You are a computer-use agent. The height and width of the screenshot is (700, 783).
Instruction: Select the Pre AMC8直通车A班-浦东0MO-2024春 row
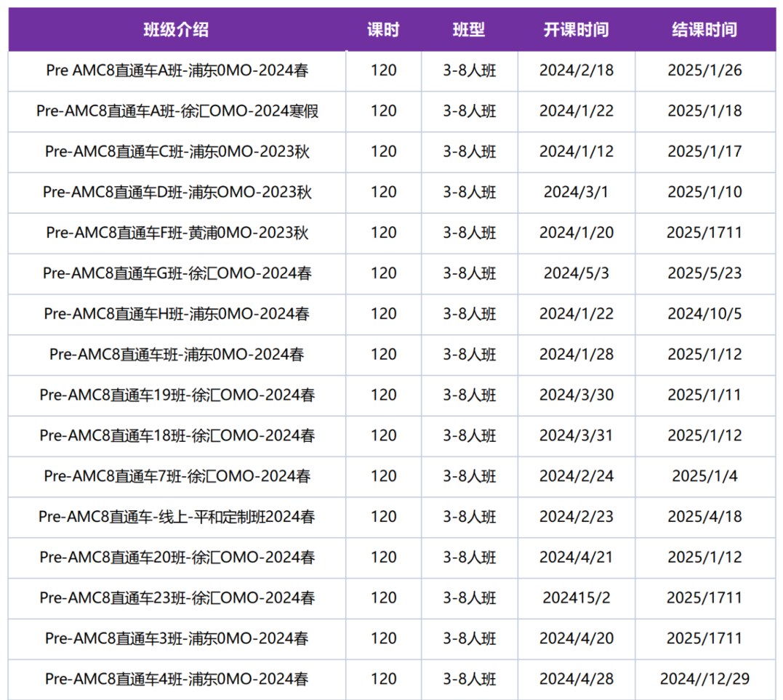[x=392, y=71]
